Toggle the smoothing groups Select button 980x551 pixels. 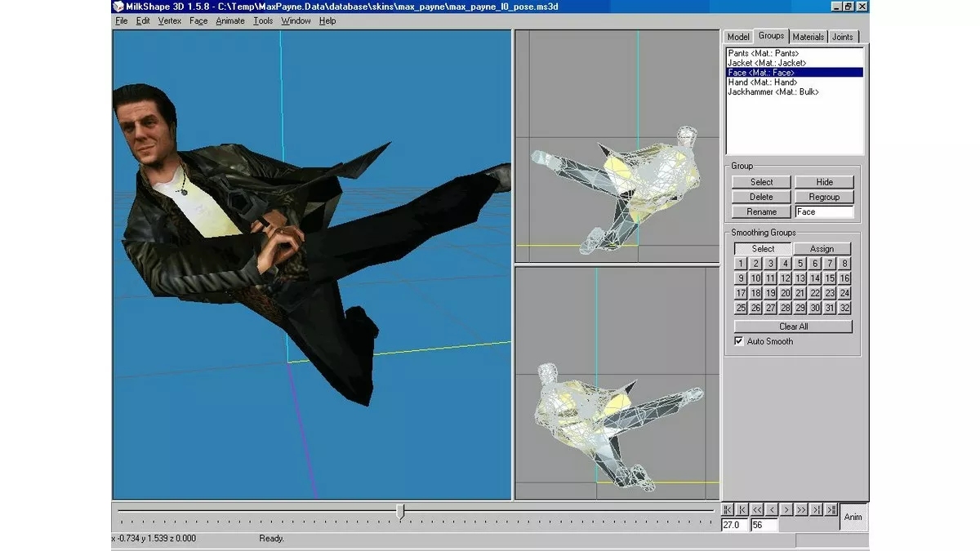pyautogui.click(x=763, y=249)
